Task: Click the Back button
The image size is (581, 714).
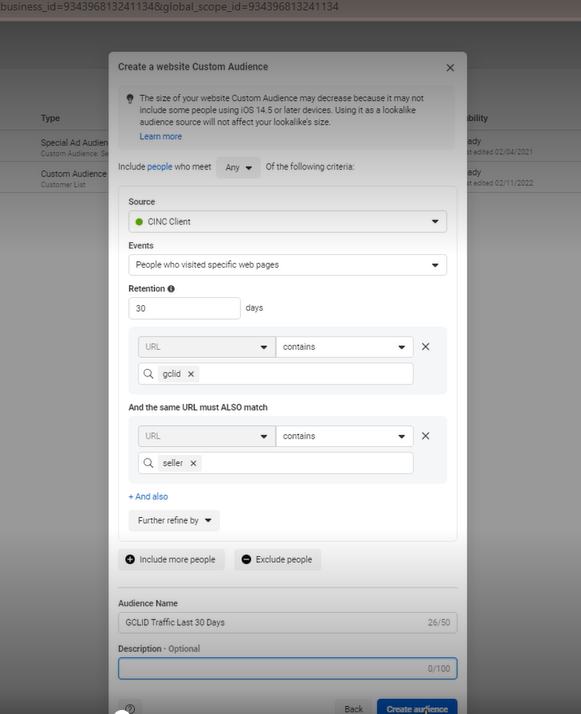Action: tap(353, 709)
